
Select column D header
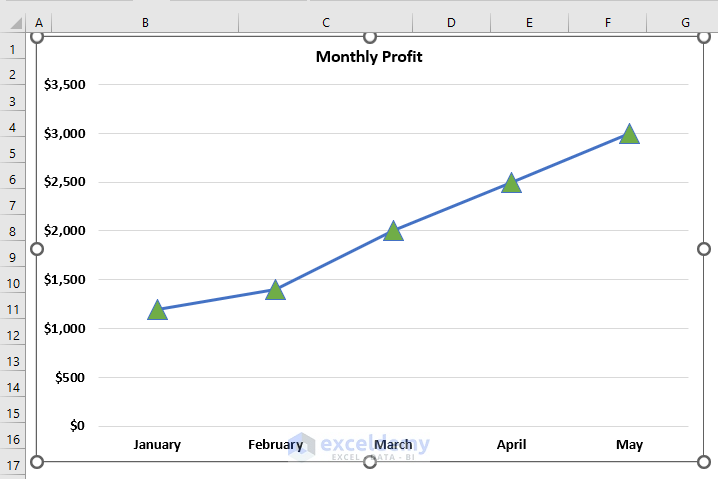[451, 22]
